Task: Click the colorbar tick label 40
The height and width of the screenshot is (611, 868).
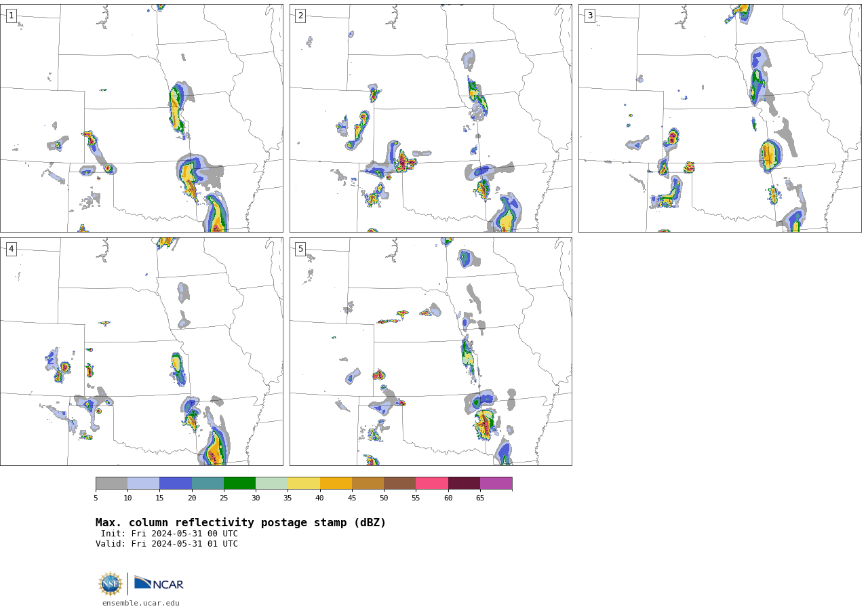Action: [x=320, y=498]
